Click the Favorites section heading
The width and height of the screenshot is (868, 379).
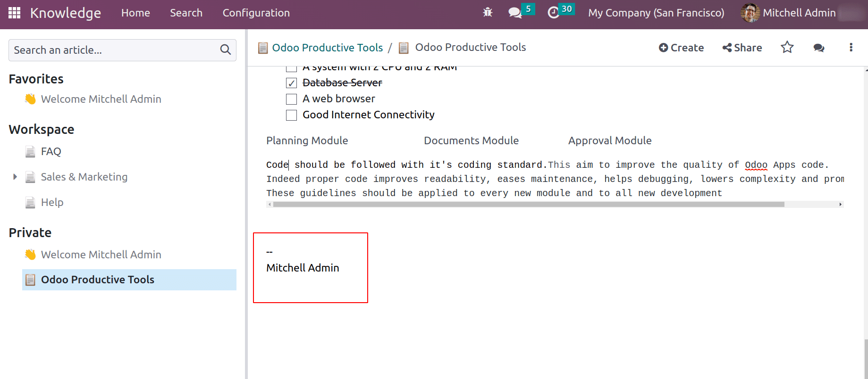point(36,79)
